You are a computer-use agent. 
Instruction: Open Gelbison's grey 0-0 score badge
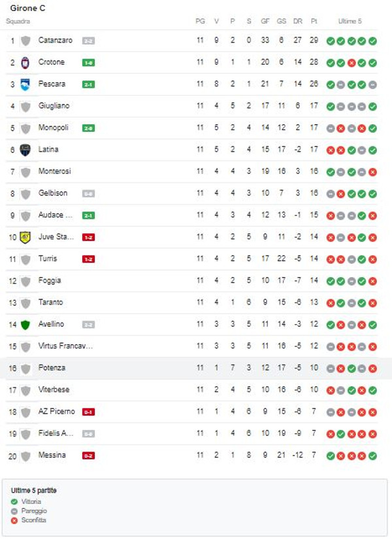click(x=88, y=193)
